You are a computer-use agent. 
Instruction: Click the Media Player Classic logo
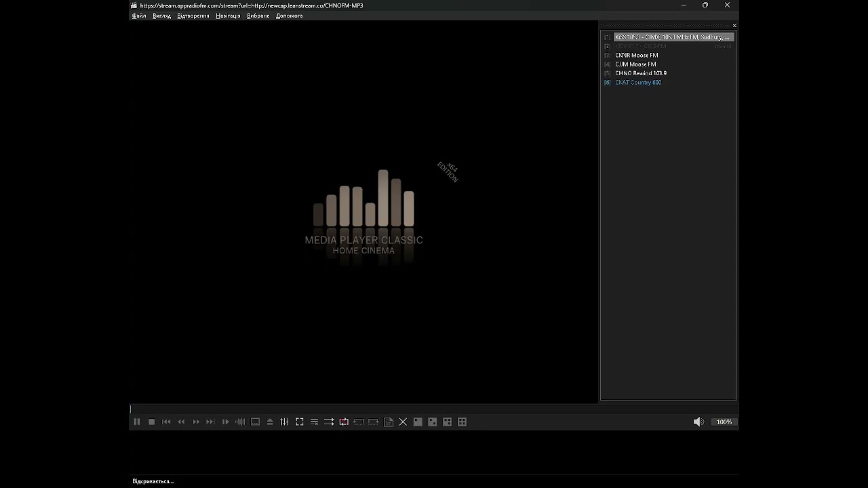click(x=364, y=213)
